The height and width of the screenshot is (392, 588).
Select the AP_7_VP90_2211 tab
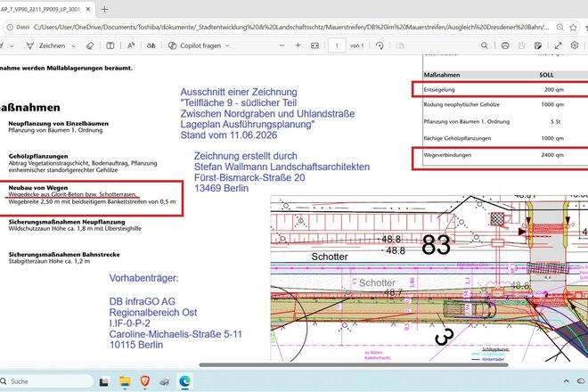pyautogui.click(x=42, y=10)
